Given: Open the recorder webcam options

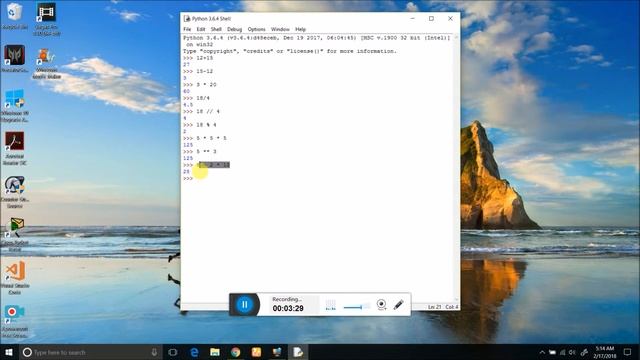Looking at the screenshot, I should pyautogui.click(x=381, y=304).
